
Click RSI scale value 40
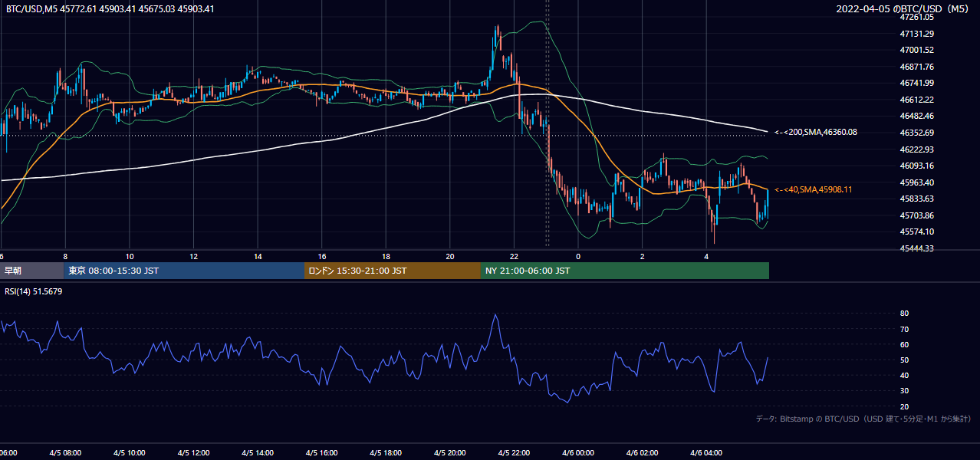tap(905, 375)
